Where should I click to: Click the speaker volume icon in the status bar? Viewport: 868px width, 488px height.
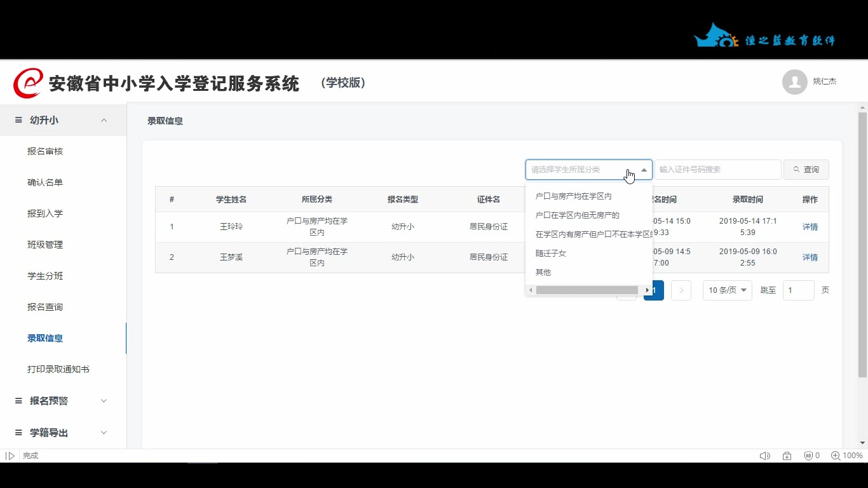pyautogui.click(x=765, y=456)
